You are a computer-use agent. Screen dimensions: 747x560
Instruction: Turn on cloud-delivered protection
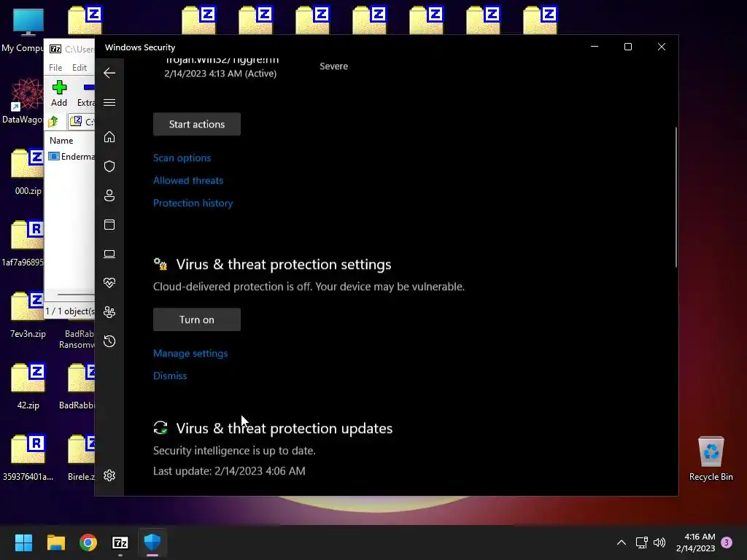coord(197,319)
